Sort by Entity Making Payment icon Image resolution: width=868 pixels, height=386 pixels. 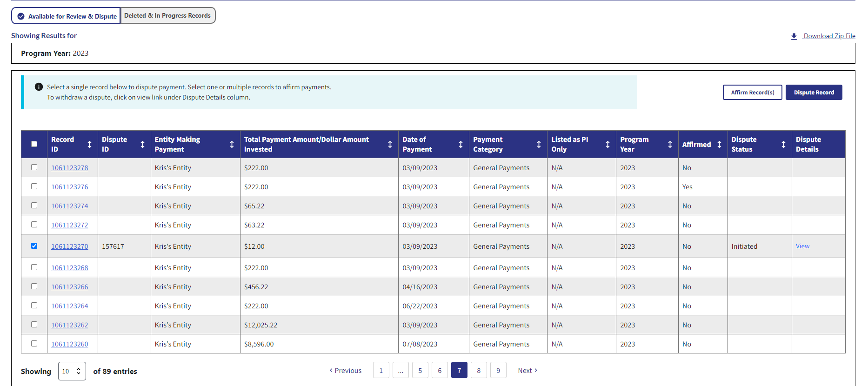232,145
